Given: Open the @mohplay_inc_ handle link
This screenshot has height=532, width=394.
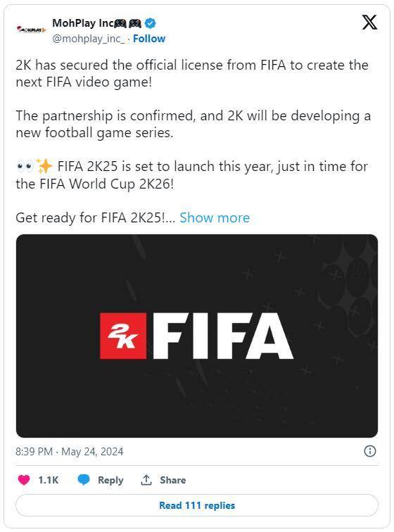Looking at the screenshot, I should (x=88, y=39).
